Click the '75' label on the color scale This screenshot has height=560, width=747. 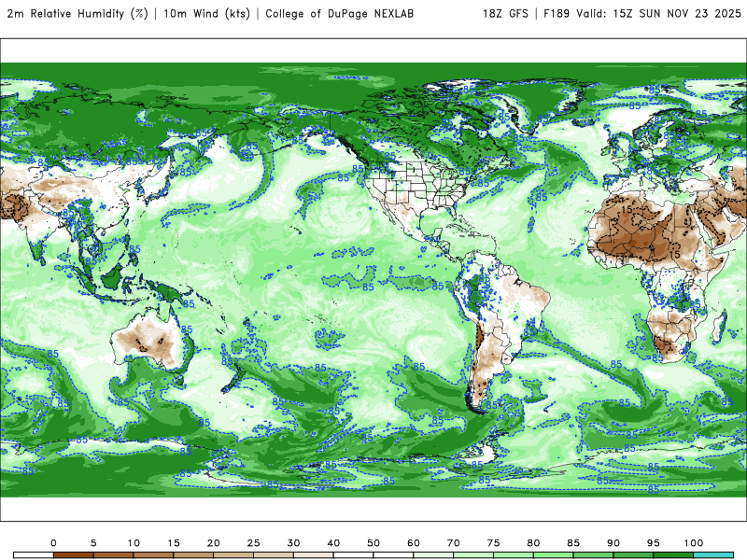tap(494, 543)
